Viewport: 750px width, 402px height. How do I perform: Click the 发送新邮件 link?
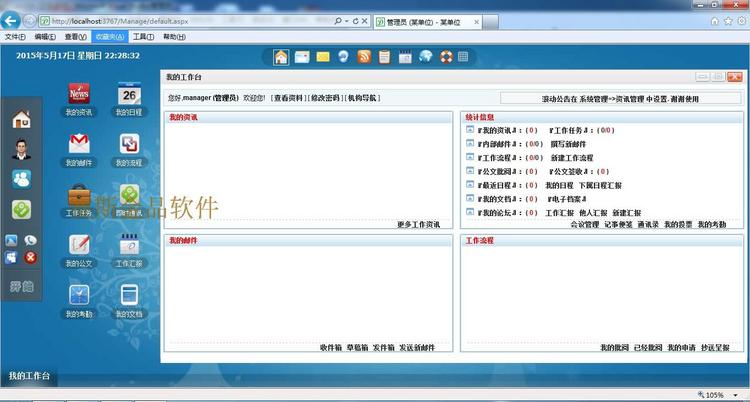pyautogui.click(x=417, y=348)
